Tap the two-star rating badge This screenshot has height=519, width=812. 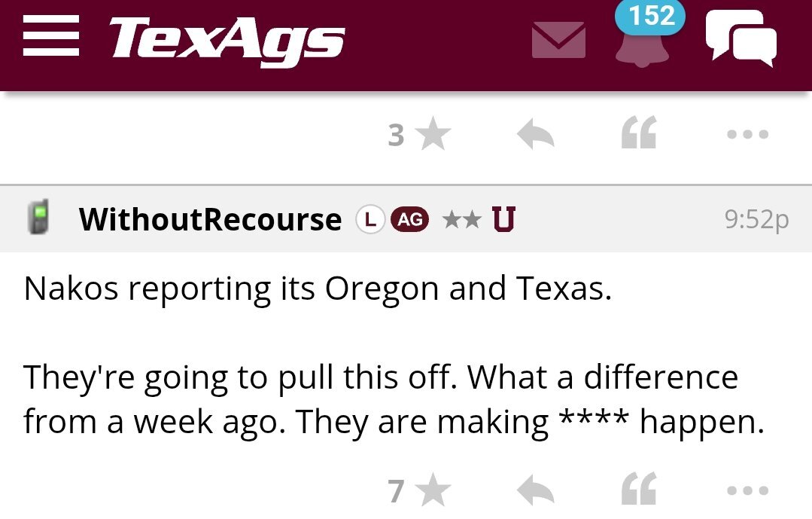tap(461, 219)
